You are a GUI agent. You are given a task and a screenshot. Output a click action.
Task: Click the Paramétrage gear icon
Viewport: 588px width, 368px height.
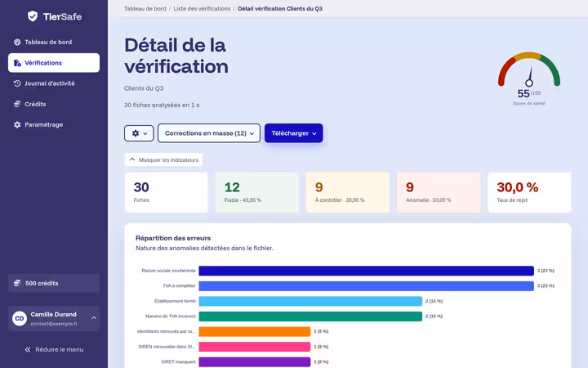[17, 124]
